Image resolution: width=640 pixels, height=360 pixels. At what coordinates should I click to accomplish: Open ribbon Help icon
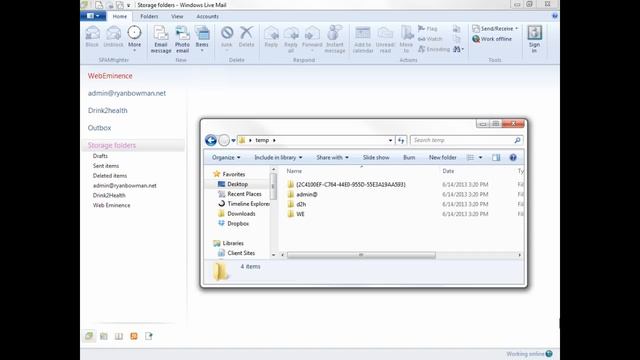tap(555, 16)
